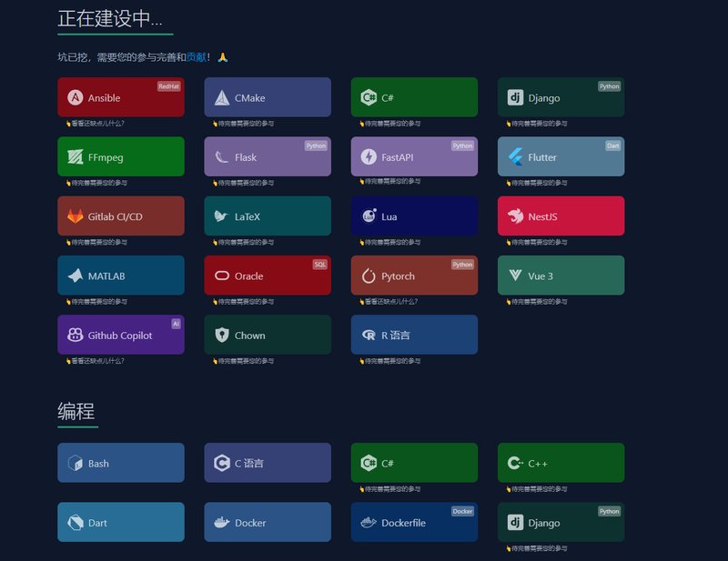Click the Vue 3 logo icon
728x561 pixels.
(515, 275)
